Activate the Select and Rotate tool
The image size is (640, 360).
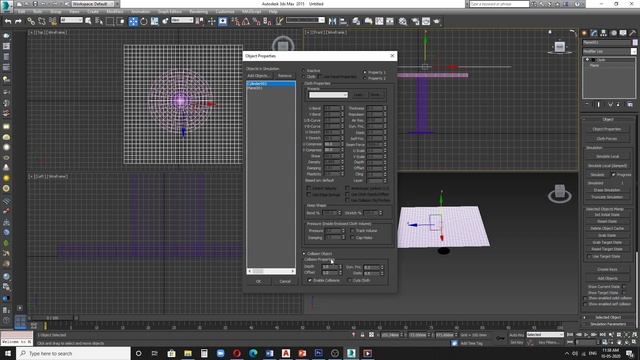tap(144, 21)
